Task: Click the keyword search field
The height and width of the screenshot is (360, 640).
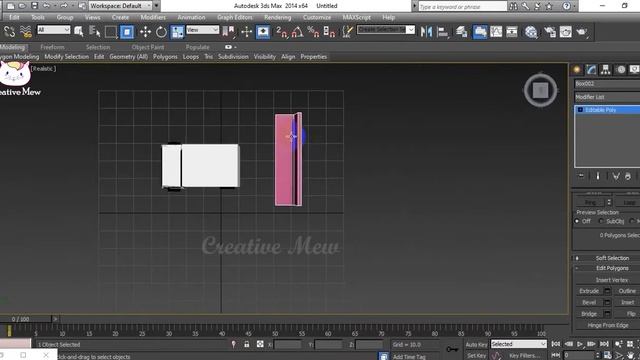Action: pos(462,7)
